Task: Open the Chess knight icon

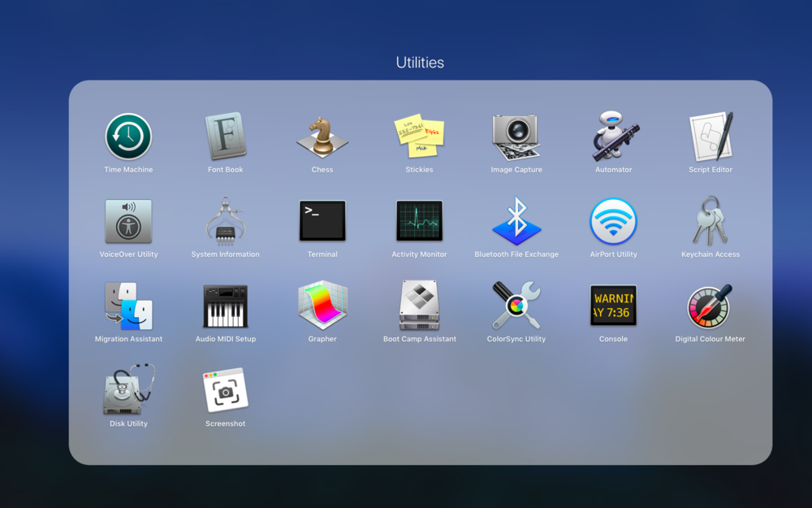Action: (x=322, y=137)
